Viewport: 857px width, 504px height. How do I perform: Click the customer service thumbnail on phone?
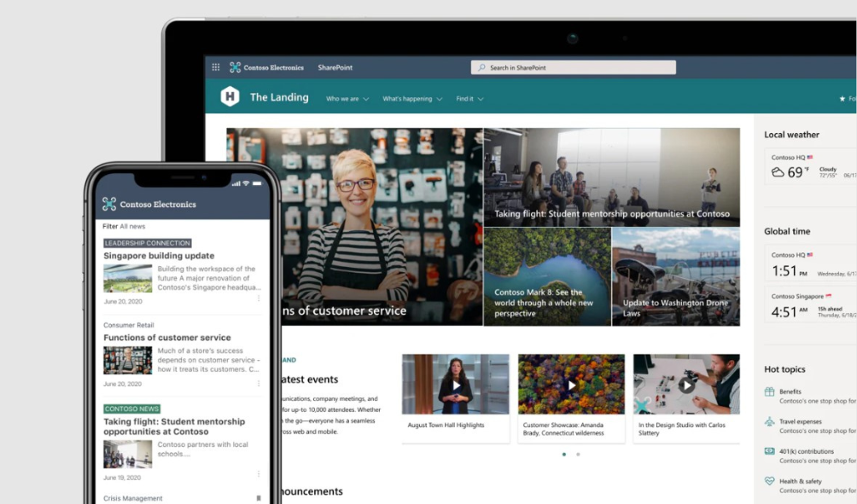(x=128, y=361)
